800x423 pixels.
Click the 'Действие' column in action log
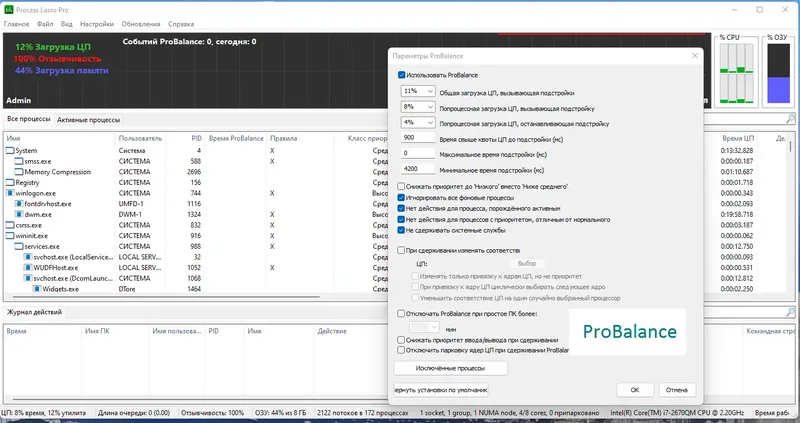click(332, 331)
